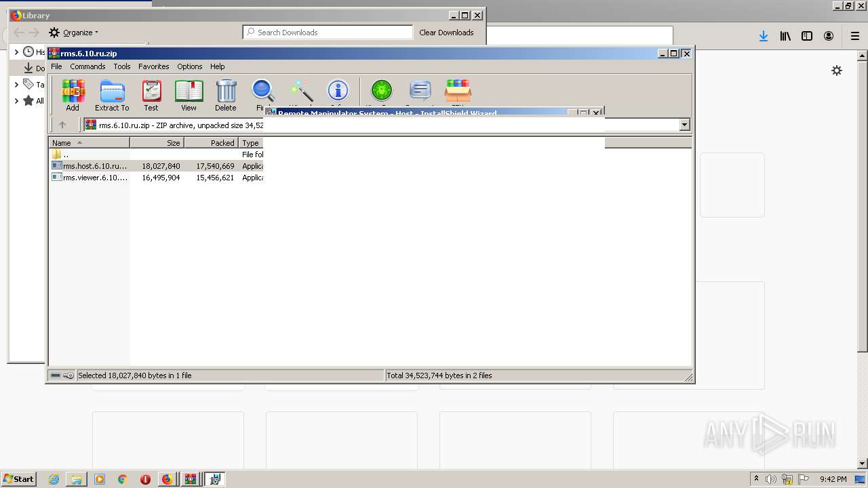Sort file list by Type column
This screenshot has height=488, width=868.
251,143
